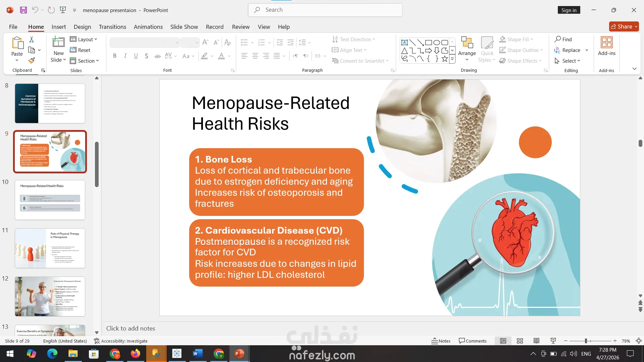
Task: Run Accessibility: Investigate check
Action: (x=121, y=341)
